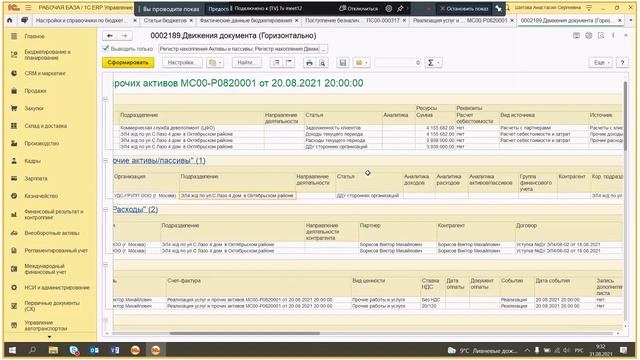Open the report variants dropdown next to Настройки

coord(215,63)
